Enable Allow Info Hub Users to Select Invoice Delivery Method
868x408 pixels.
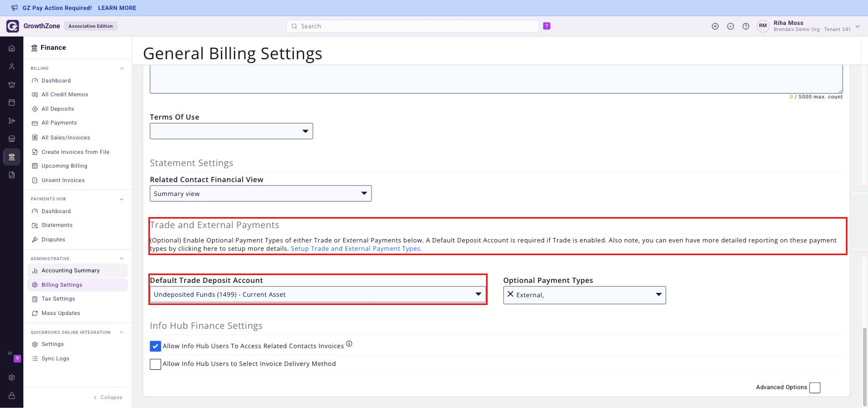click(156, 364)
